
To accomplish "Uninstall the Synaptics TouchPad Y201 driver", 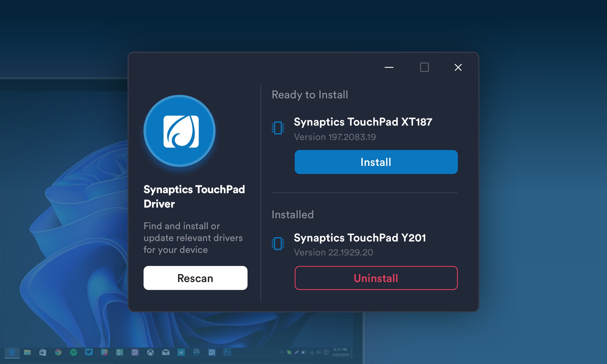I will 376,278.
